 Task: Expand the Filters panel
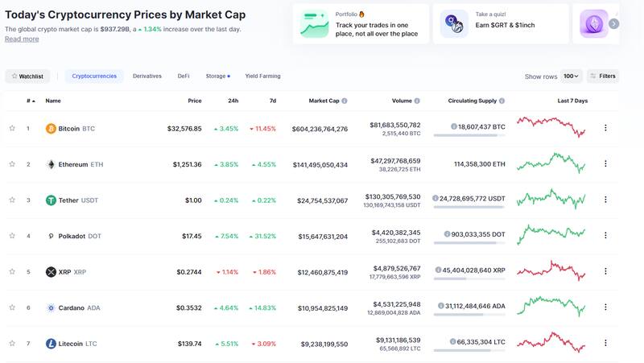coord(602,76)
